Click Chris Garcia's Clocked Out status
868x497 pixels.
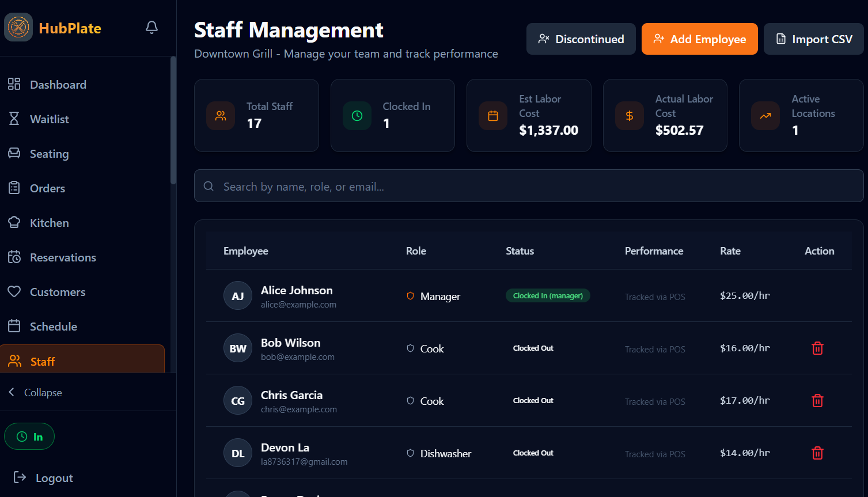pyautogui.click(x=533, y=400)
